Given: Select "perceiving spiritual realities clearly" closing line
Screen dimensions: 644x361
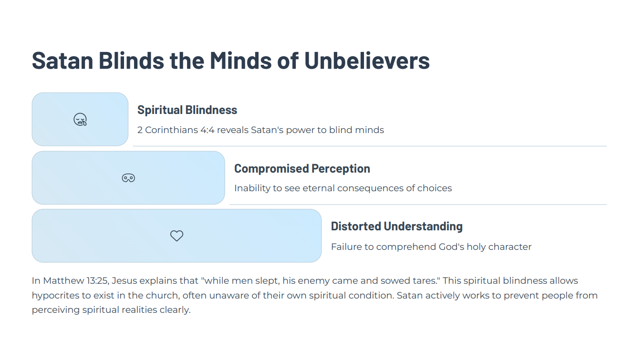Looking at the screenshot, I should tap(111, 310).
